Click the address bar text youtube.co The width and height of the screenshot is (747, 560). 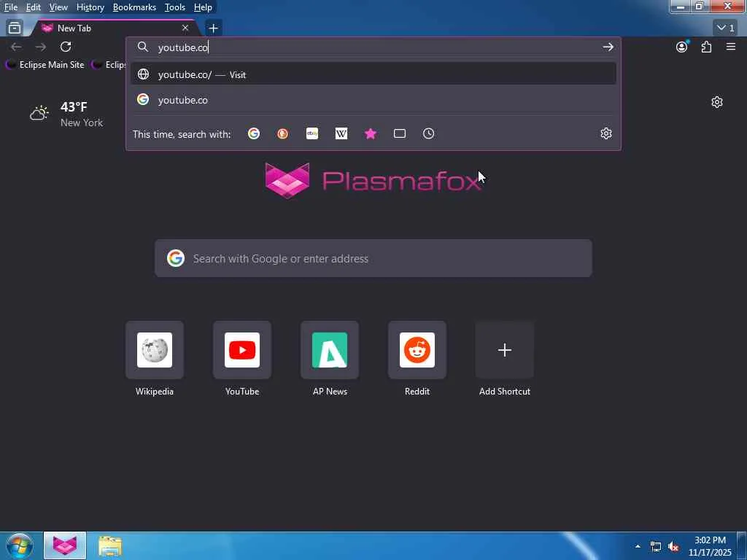(x=183, y=47)
